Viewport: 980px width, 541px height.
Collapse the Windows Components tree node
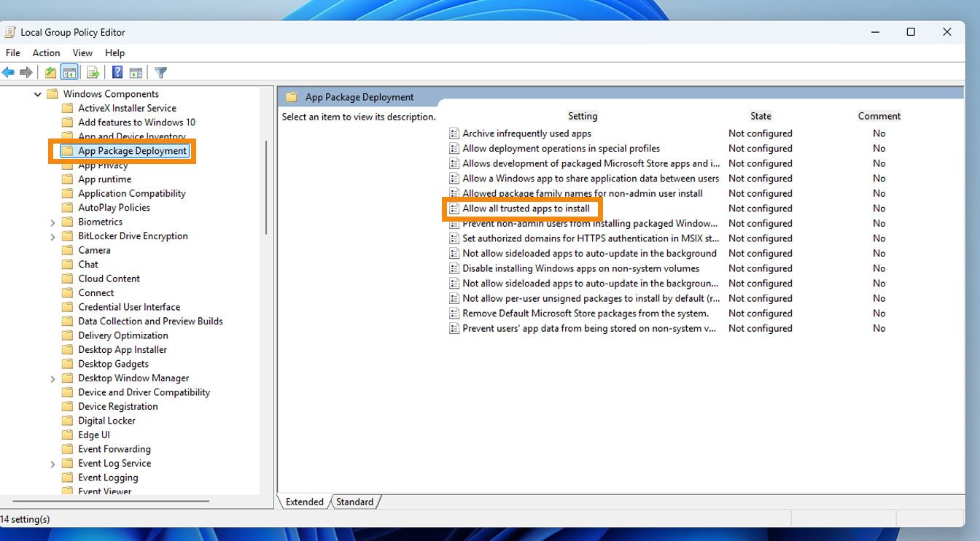click(x=38, y=94)
